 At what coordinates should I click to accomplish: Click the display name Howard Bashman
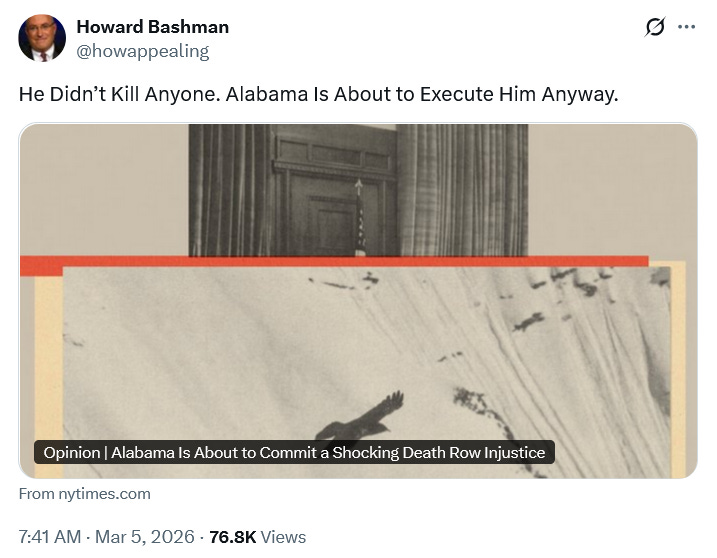coord(153,27)
